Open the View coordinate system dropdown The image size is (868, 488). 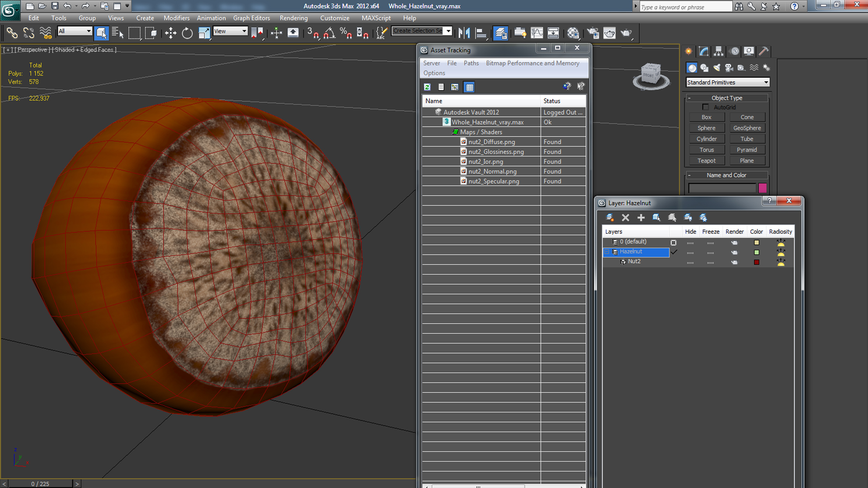[231, 31]
